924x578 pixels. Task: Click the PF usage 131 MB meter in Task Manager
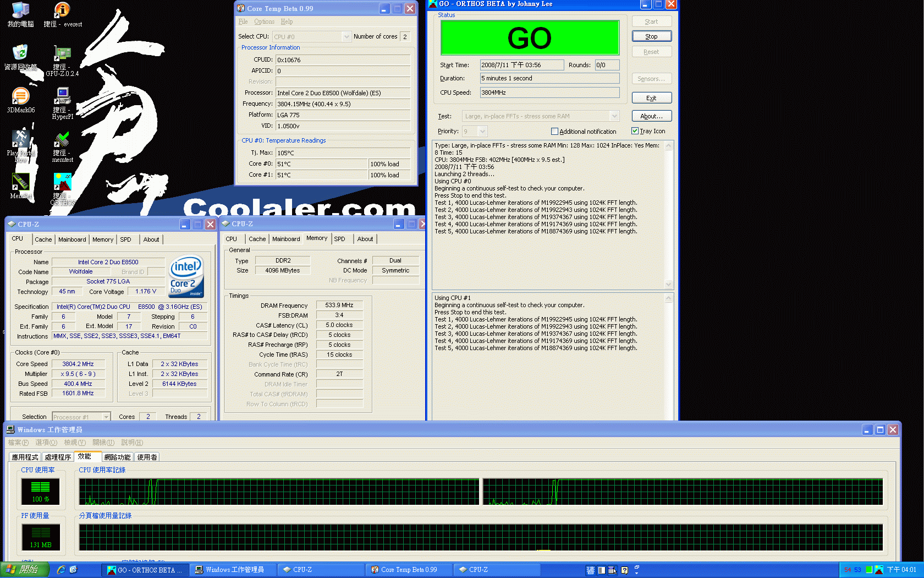pos(41,537)
